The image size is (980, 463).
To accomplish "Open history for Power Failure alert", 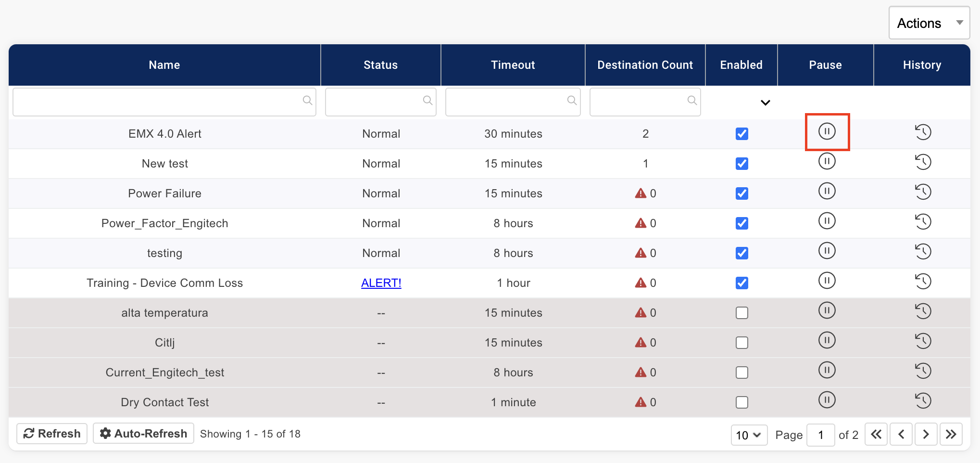I will point(922,191).
